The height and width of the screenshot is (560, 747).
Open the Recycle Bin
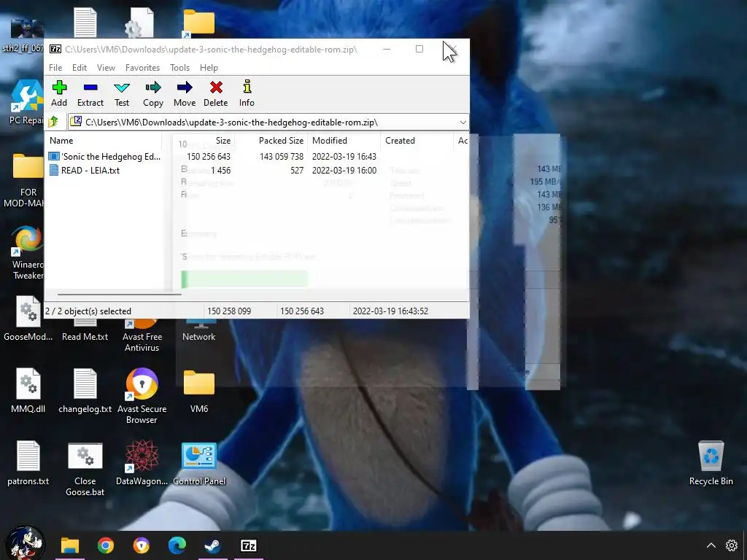coord(711,462)
